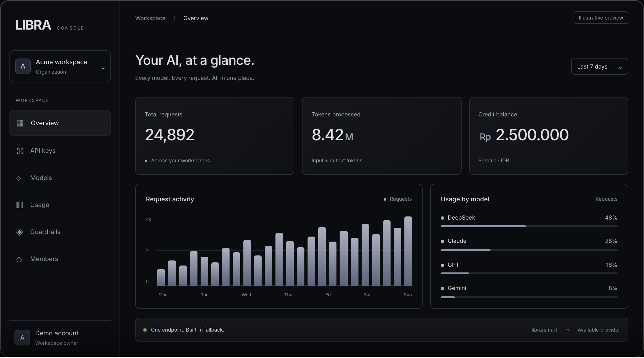Screen dimensions: 644x358
Task: Click the 24,892 total requests value
Action: pyautogui.click(x=169, y=135)
